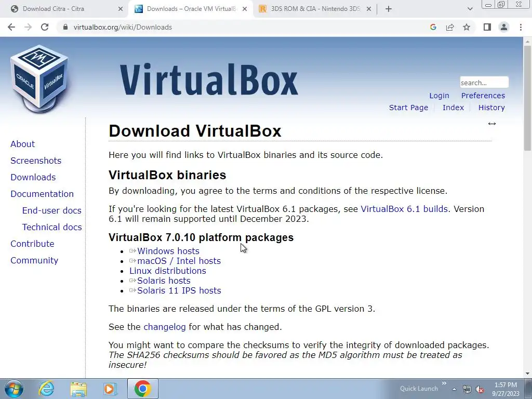Open About in the sidebar
The height and width of the screenshot is (399, 532).
[x=22, y=144]
